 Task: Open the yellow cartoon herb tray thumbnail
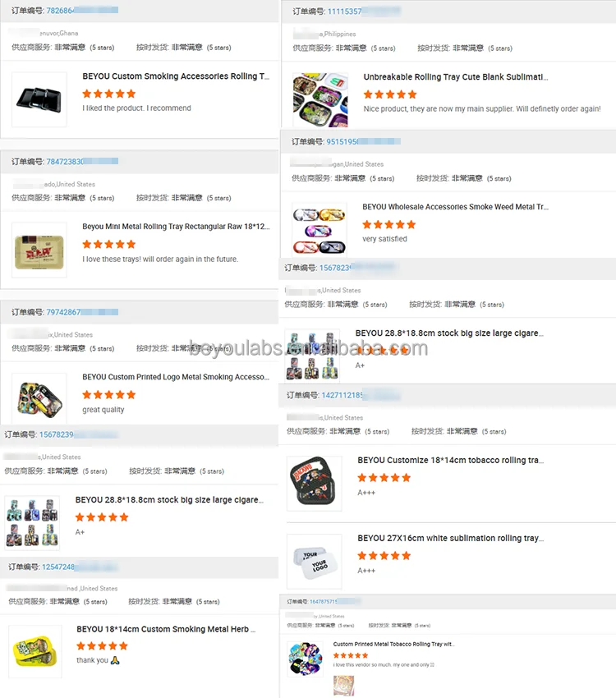35,652
